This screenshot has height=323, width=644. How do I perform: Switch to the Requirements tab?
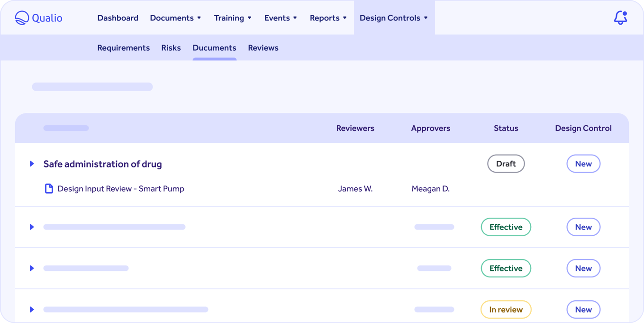pos(123,47)
